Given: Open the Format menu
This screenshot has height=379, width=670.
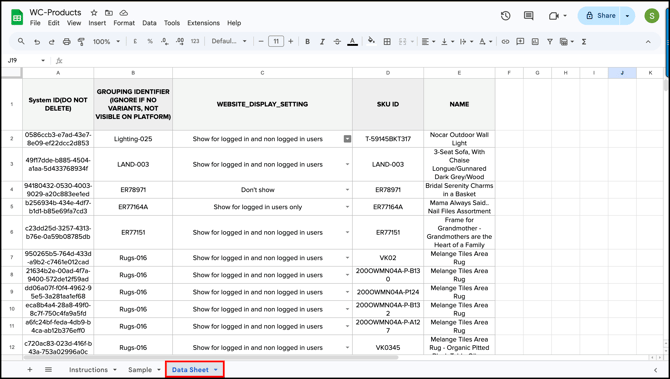Looking at the screenshot, I should 124,23.
